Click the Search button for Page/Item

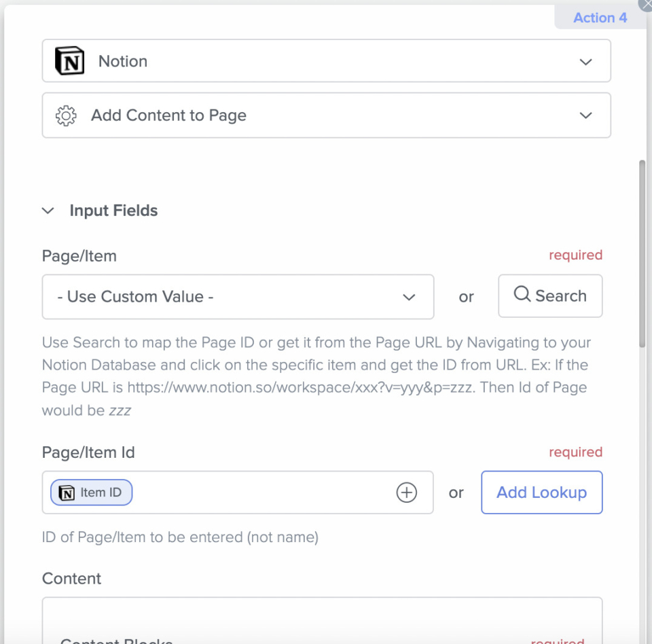click(550, 296)
